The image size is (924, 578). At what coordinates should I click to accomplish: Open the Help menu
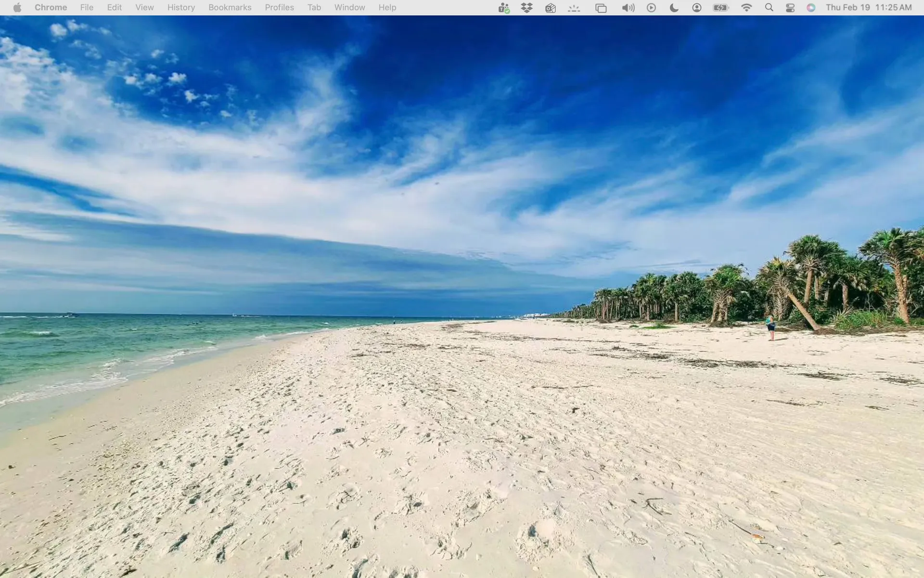(x=387, y=8)
